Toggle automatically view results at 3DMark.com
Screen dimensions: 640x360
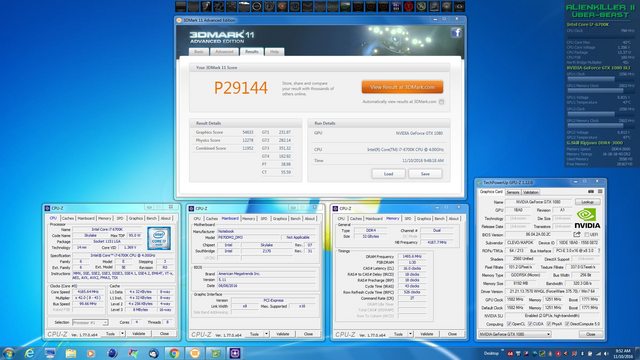click(x=441, y=102)
